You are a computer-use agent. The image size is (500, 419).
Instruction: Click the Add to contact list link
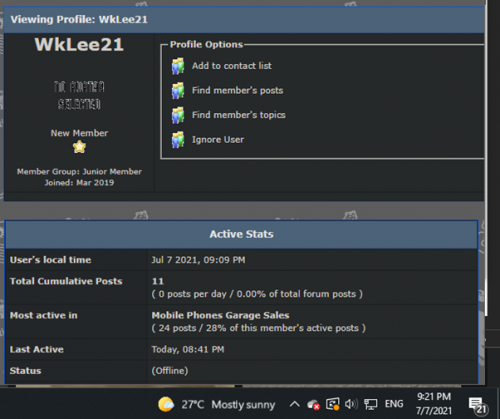pos(232,66)
